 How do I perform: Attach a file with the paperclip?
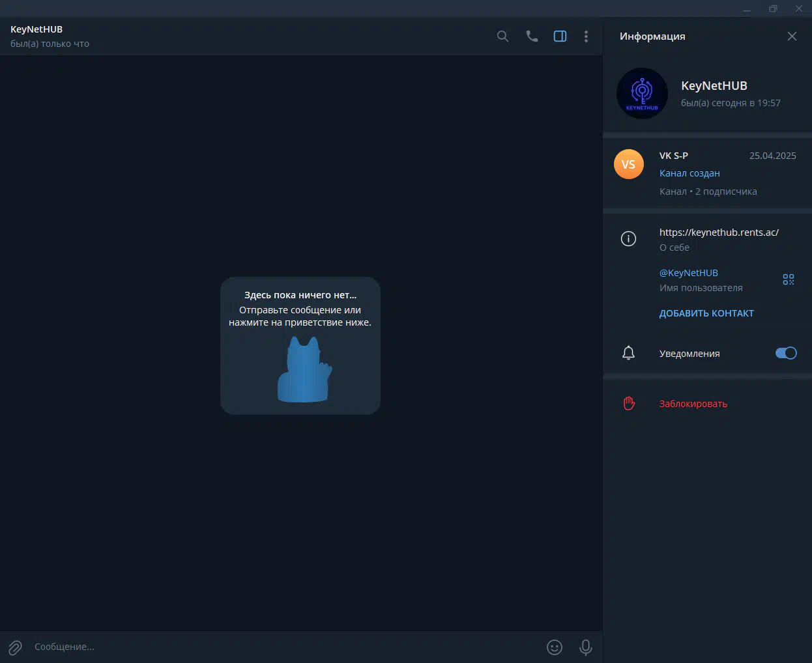[15, 647]
